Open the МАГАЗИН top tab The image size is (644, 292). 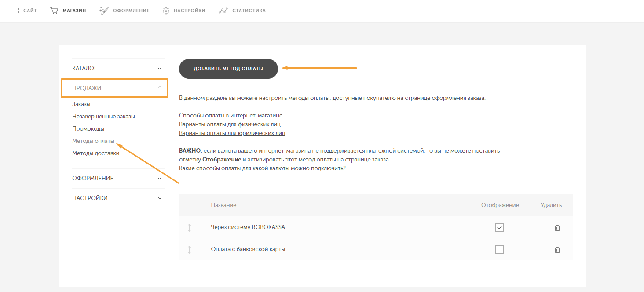pos(68,11)
